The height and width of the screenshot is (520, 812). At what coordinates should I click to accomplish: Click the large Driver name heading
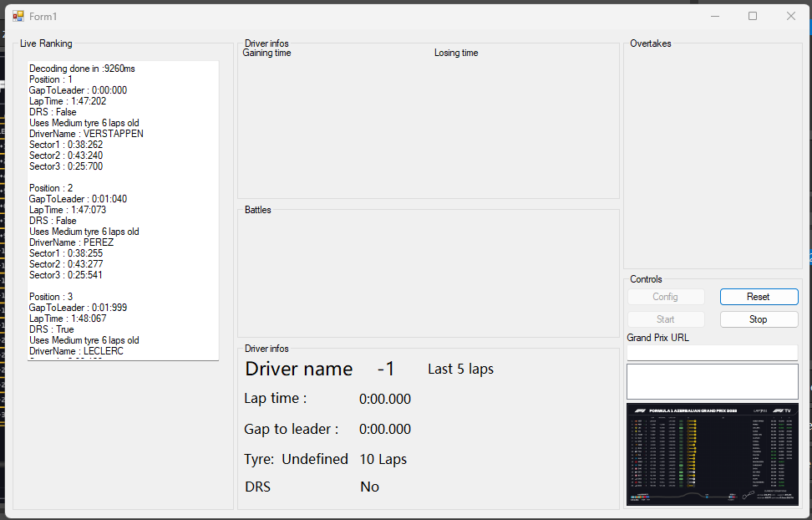pos(298,370)
